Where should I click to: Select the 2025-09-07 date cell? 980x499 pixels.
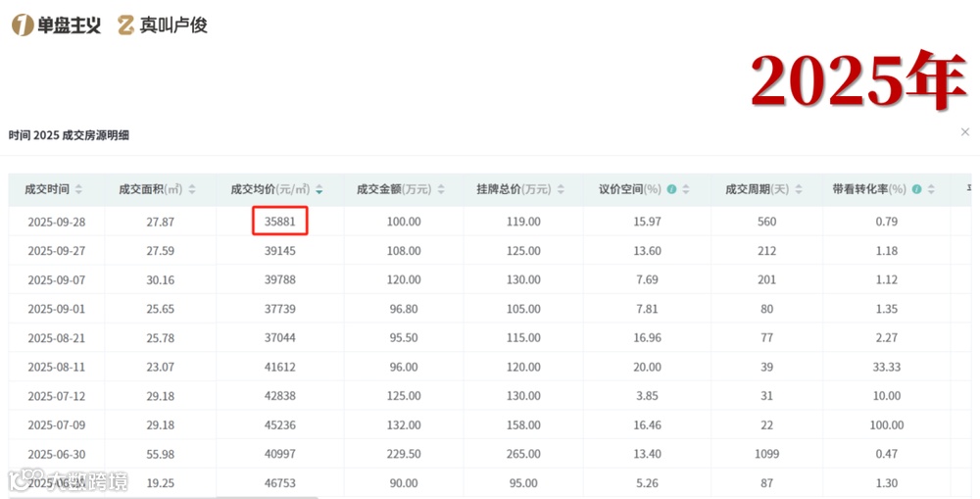57,280
